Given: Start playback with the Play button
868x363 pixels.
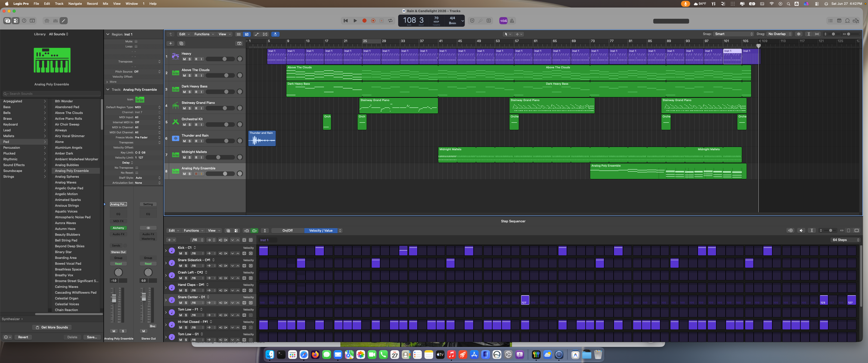Looking at the screenshot, I should [355, 20].
